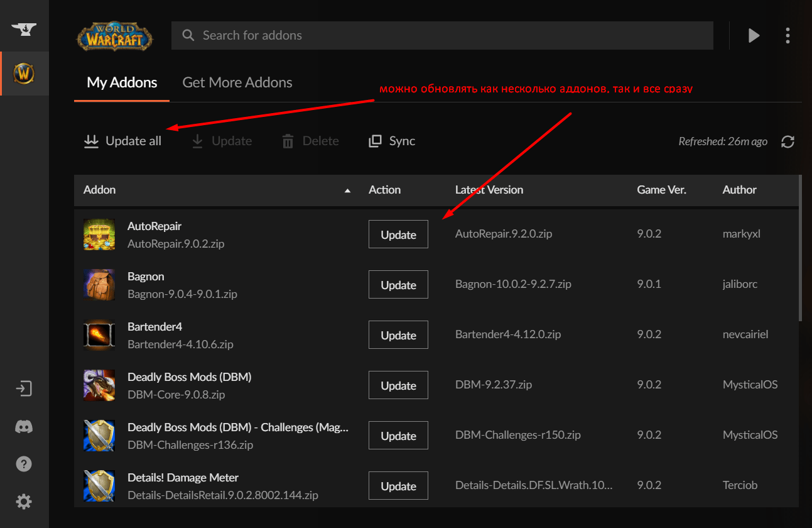Sort by the Addon column arrow

[x=347, y=190]
